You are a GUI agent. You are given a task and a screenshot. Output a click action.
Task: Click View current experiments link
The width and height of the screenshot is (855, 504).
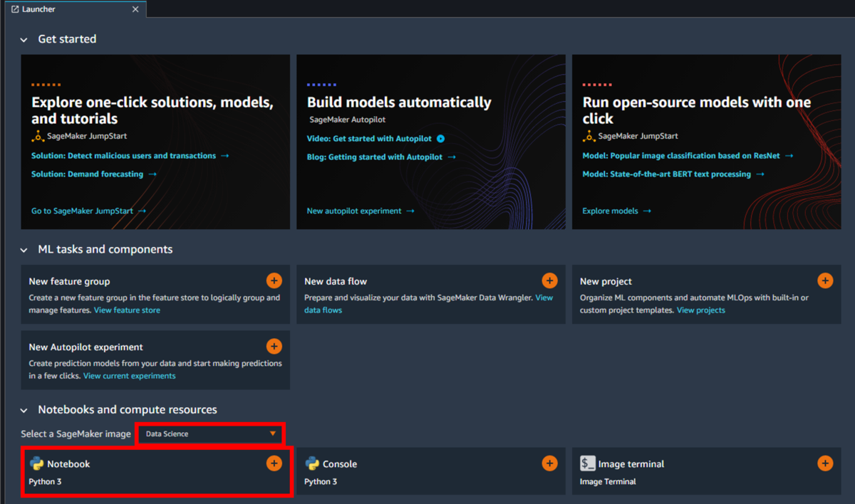click(x=130, y=375)
